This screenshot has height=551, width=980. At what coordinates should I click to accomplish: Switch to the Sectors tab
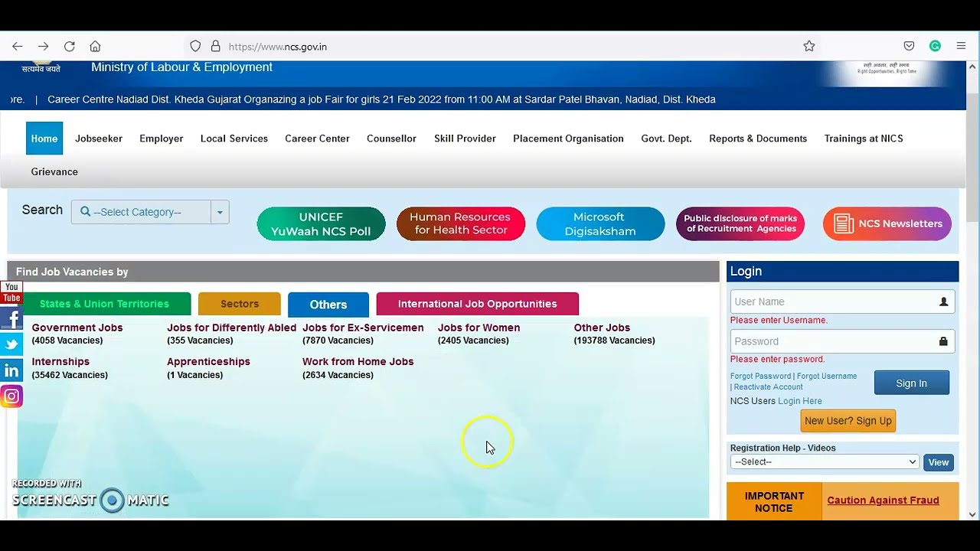click(240, 304)
